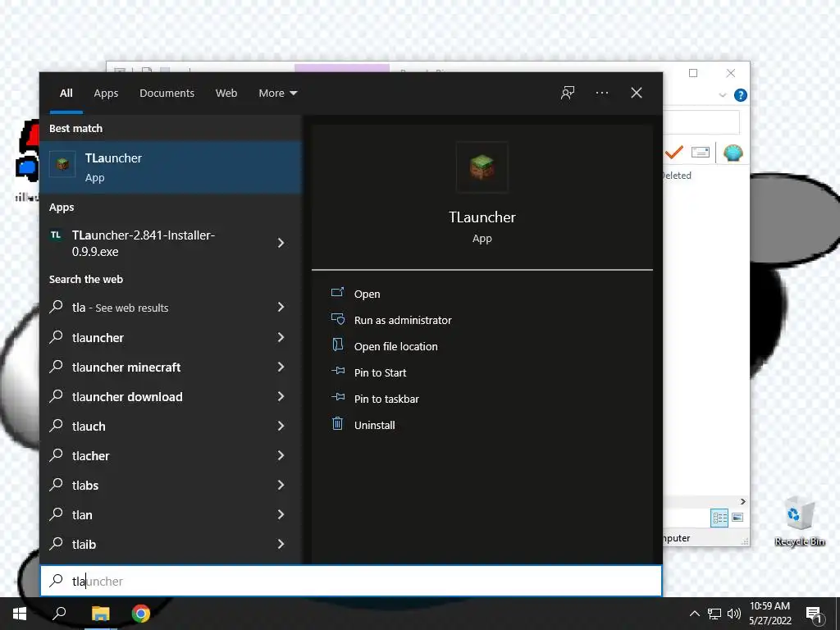Close the search panel with X
This screenshot has height=630, width=840.
click(637, 93)
